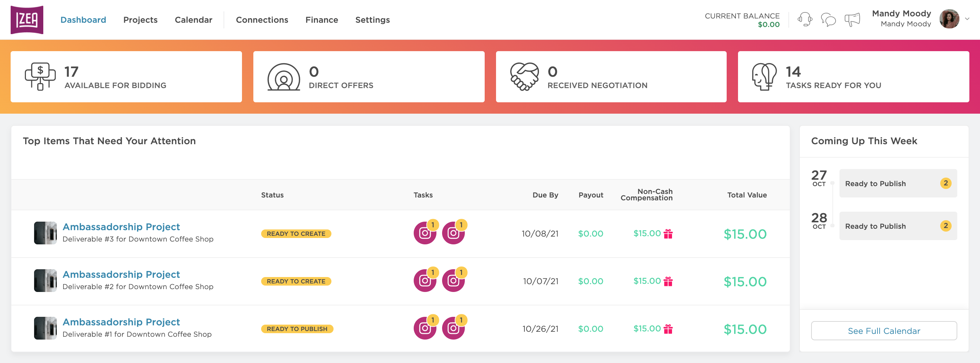Image resolution: width=980 pixels, height=363 pixels.
Task: Open Ambassadorship Project link for Deliverable #2
Action: pos(121,274)
